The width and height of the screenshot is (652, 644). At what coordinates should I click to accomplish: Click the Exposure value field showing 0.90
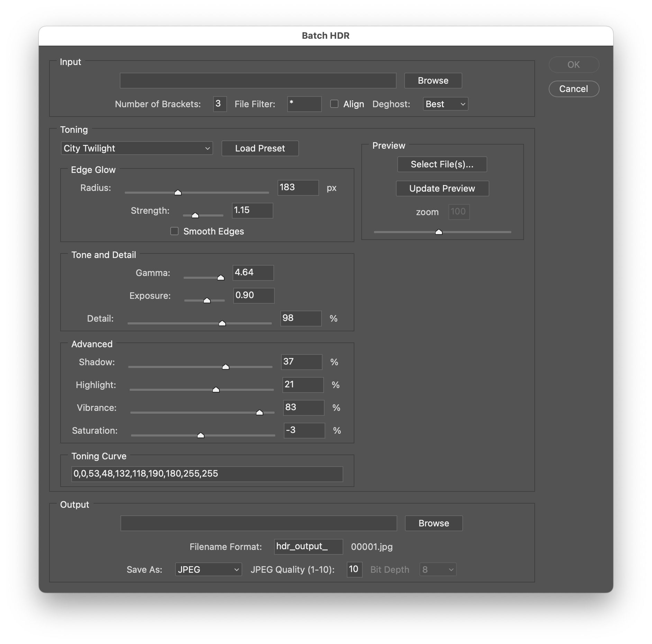254,296
